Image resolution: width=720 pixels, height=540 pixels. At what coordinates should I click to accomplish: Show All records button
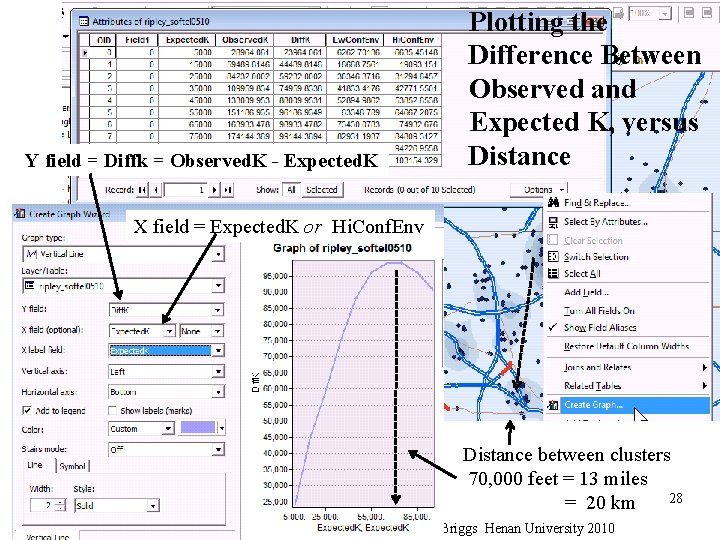pos(291,190)
